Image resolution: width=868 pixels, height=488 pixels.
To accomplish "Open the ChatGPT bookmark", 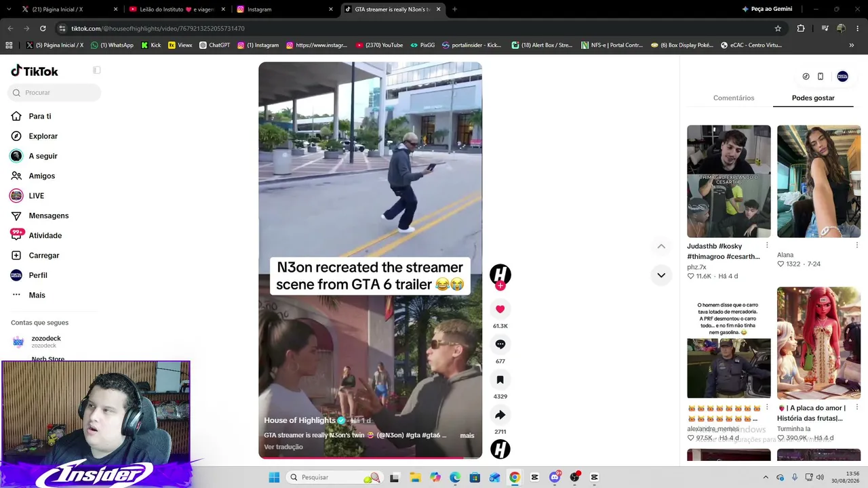I will tap(214, 45).
